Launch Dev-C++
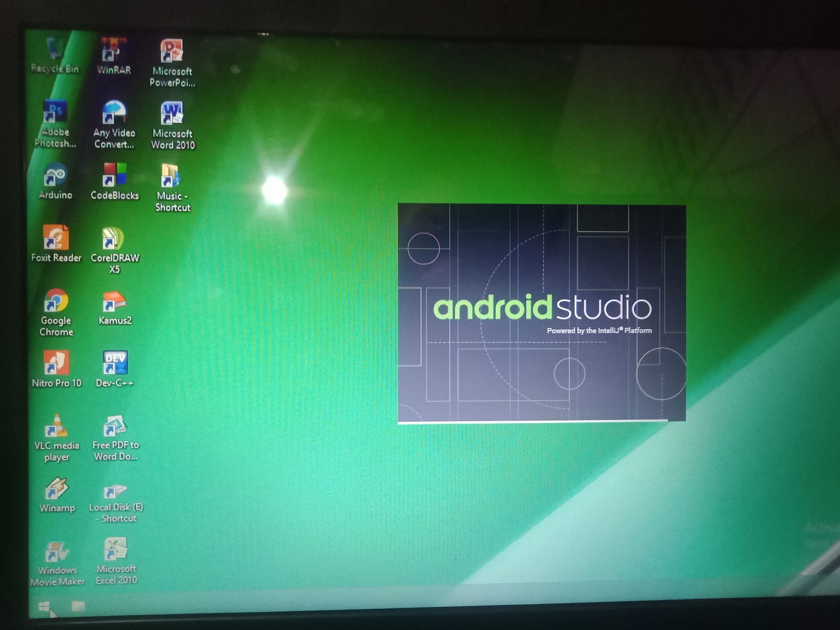This screenshot has height=630, width=840. [114, 362]
